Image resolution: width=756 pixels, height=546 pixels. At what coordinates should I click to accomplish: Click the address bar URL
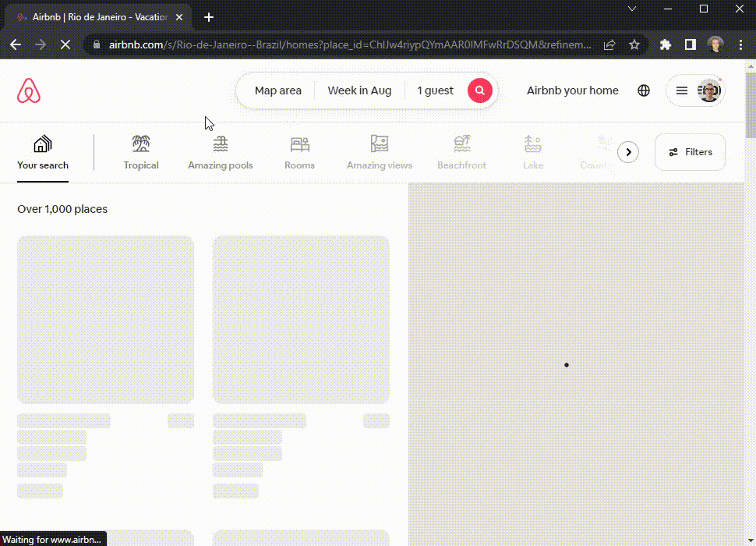point(350,45)
